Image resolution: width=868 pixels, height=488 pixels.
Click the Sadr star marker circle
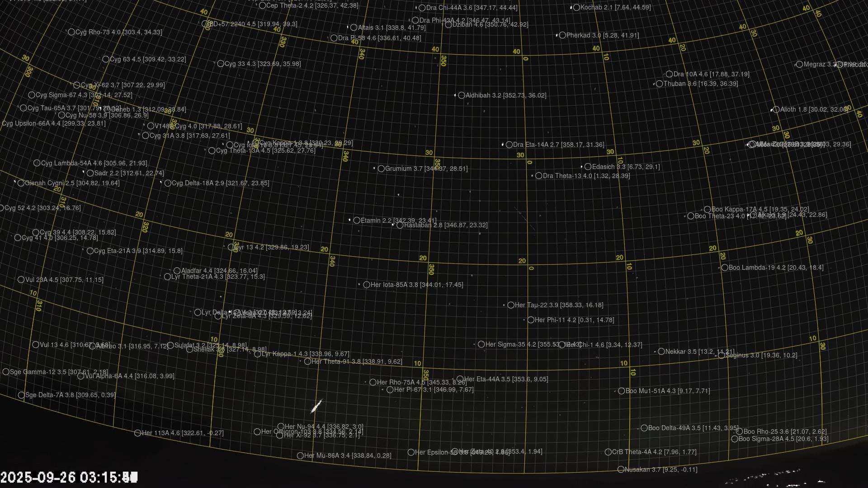click(x=90, y=173)
